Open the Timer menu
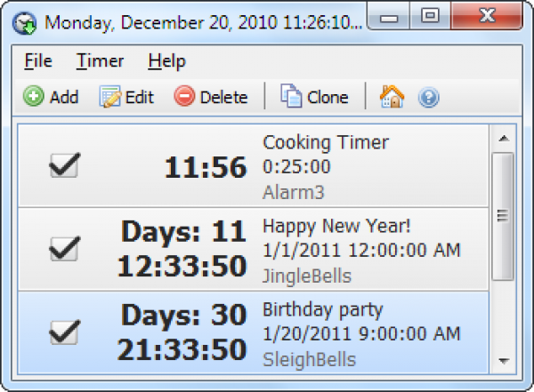The height and width of the screenshot is (392, 534). pos(100,61)
